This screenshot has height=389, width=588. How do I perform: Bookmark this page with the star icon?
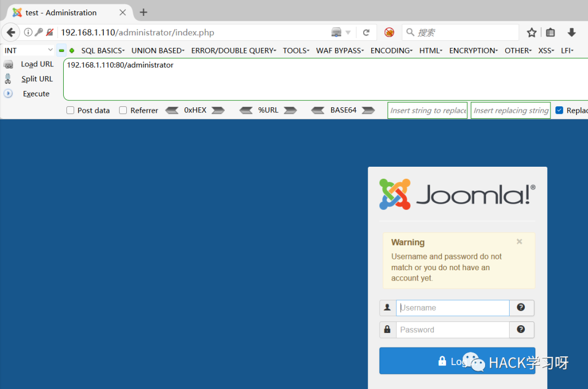click(531, 33)
